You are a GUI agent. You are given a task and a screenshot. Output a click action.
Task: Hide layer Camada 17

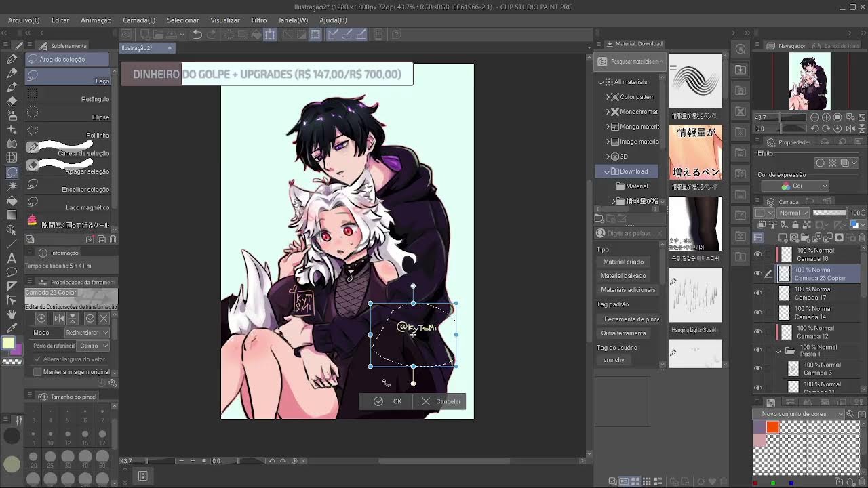(758, 293)
